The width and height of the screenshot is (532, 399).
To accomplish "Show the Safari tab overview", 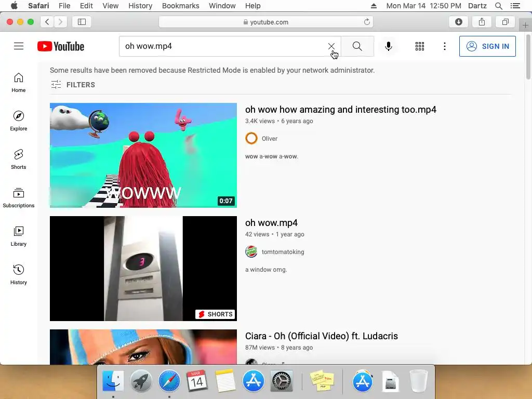I will 505,22.
